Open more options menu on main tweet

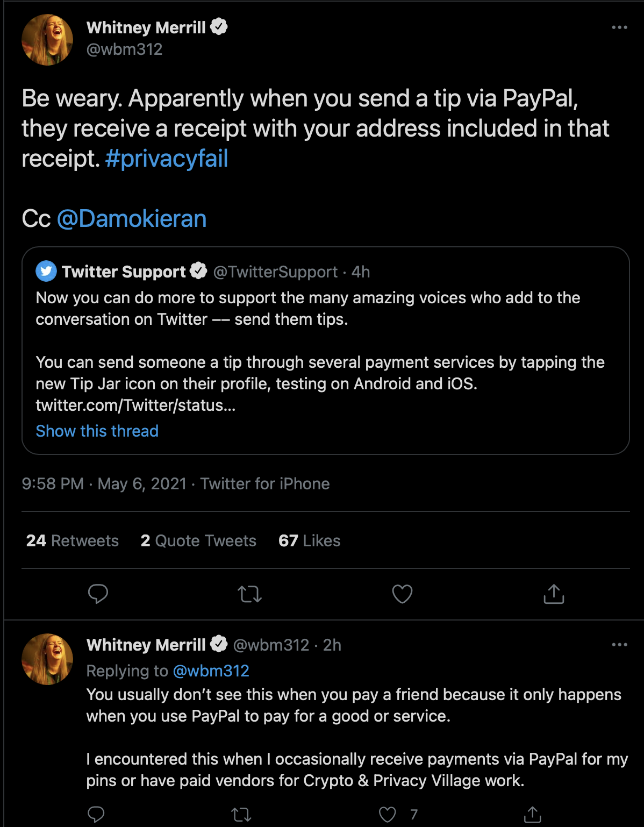click(619, 27)
